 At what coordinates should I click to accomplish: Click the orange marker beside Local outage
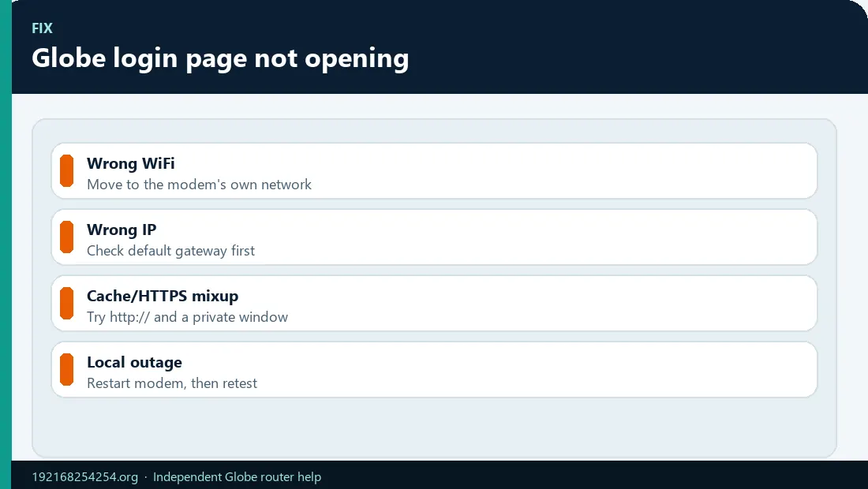(66, 370)
